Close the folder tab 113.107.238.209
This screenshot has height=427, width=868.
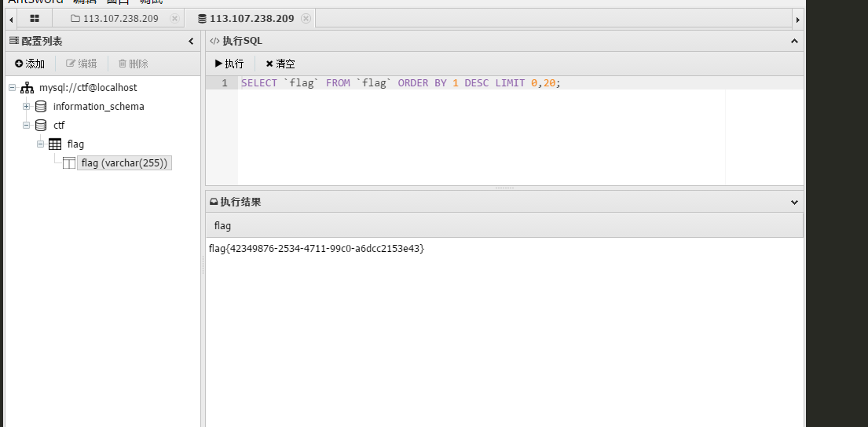click(174, 18)
